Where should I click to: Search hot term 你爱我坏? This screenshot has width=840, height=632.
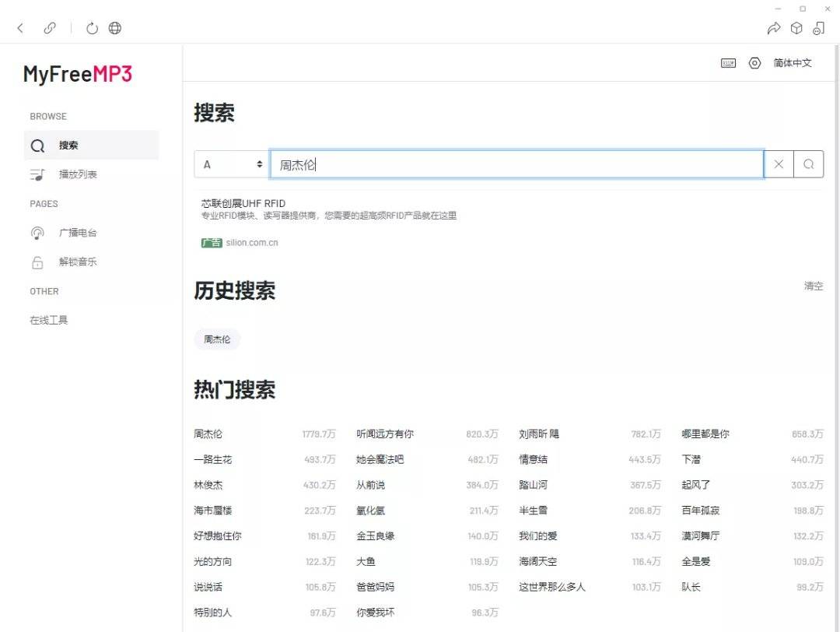tap(376, 613)
